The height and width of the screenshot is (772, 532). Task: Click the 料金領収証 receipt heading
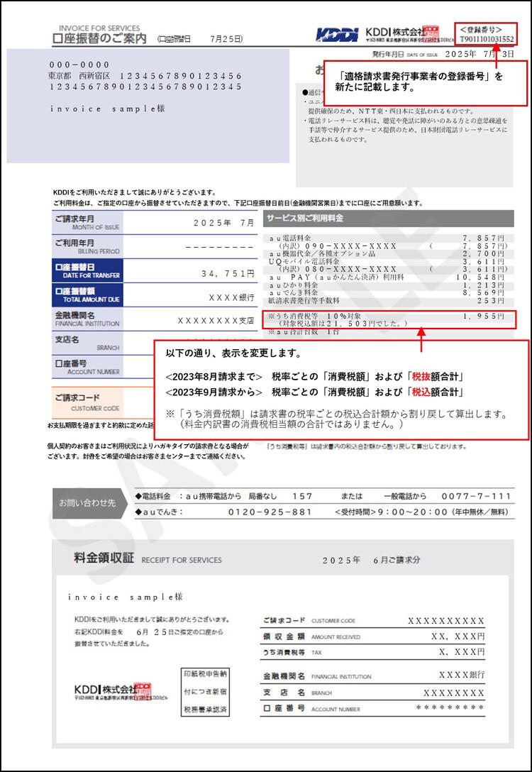point(104,559)
